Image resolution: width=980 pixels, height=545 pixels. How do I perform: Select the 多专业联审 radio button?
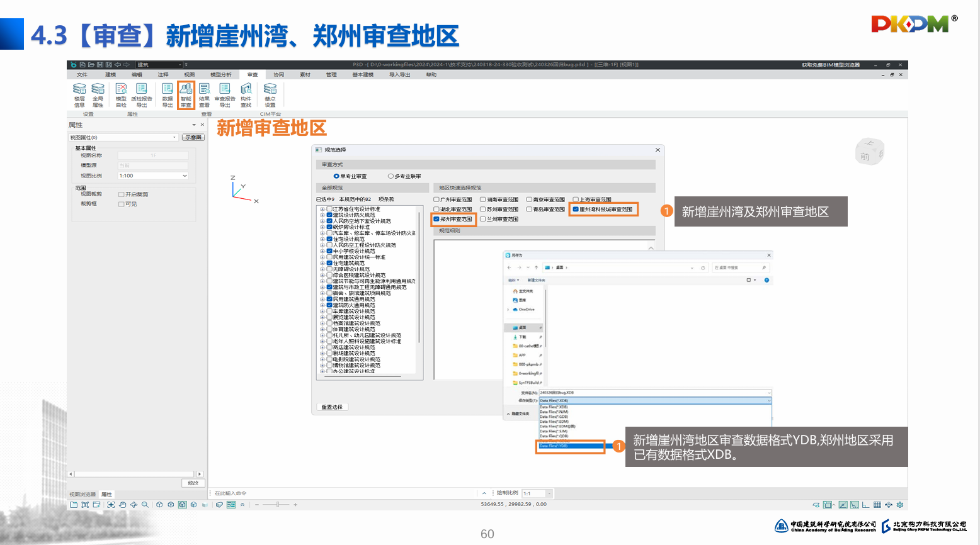(x=390, y=176)
